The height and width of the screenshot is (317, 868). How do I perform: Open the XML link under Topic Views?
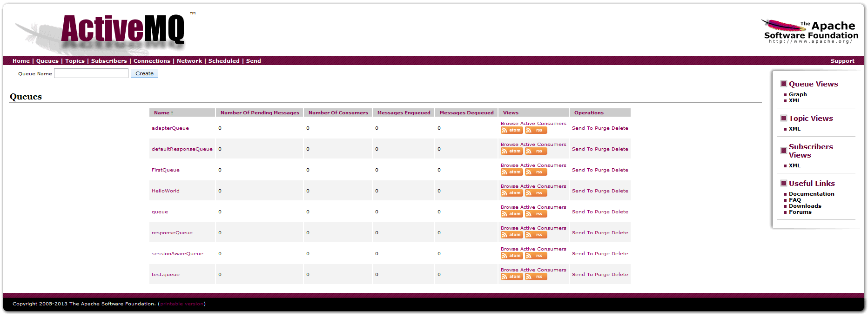pos(794,129)
